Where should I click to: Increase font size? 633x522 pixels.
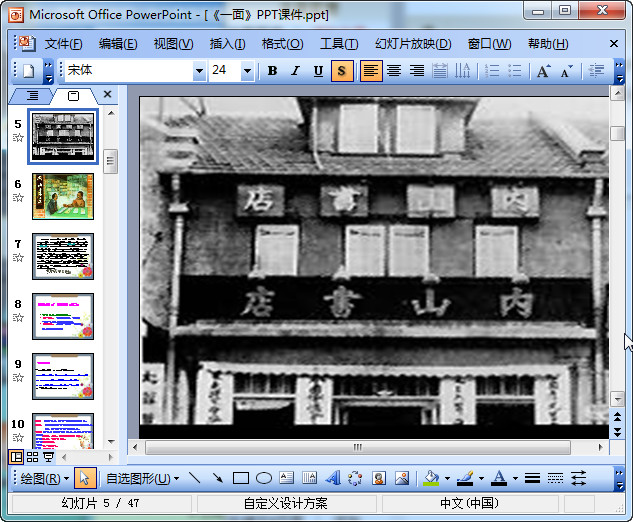click(x=543, y=71)
